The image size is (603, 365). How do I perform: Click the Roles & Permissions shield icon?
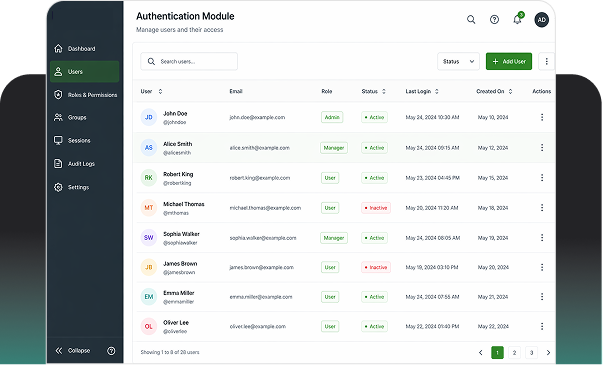[58, 95]
